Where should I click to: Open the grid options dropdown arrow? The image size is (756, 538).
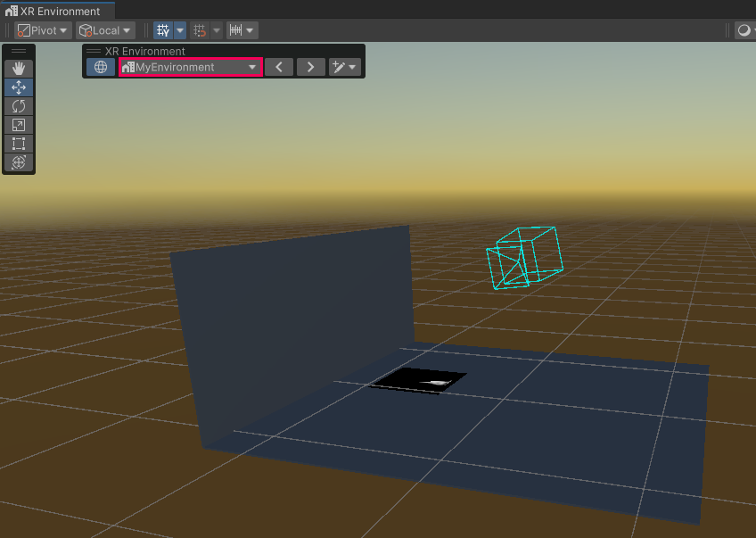pos(180,30)
